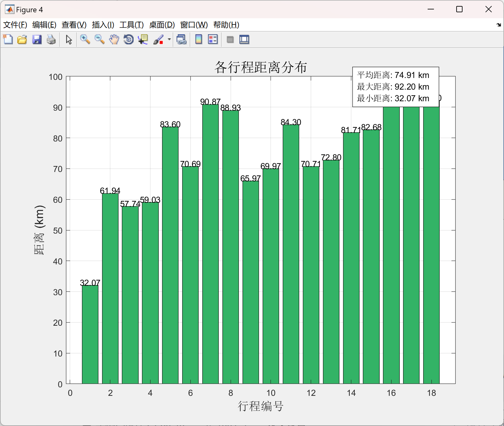
Task: Open the 帮助(H) menu
Action: [226, 25]
